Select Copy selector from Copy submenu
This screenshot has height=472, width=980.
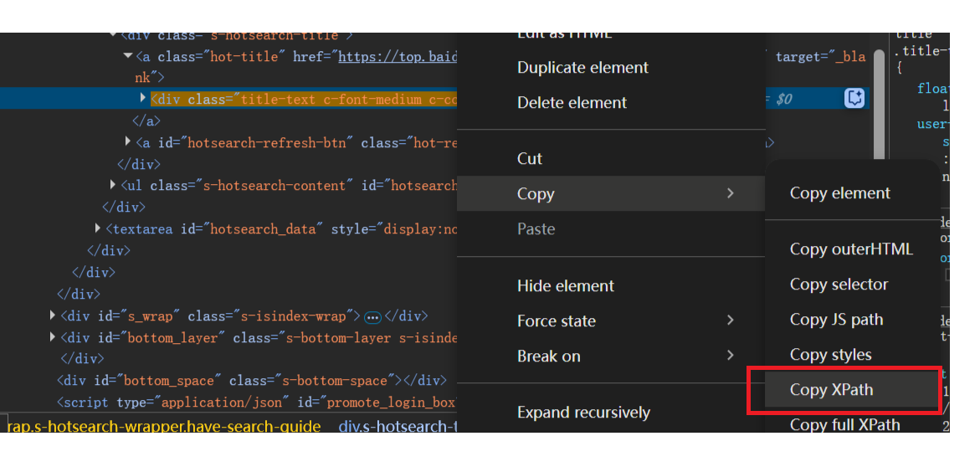coord(839,285)
